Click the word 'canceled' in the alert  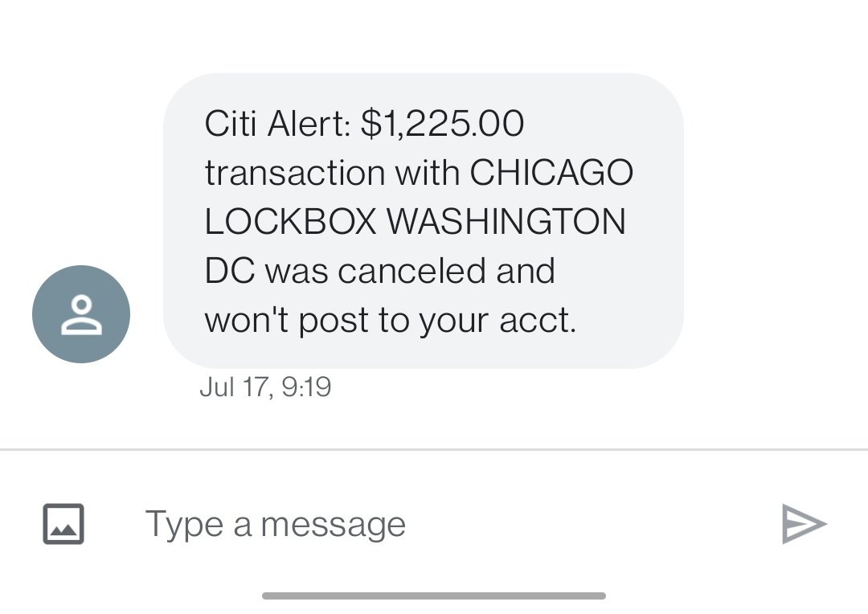click(411, 271)
